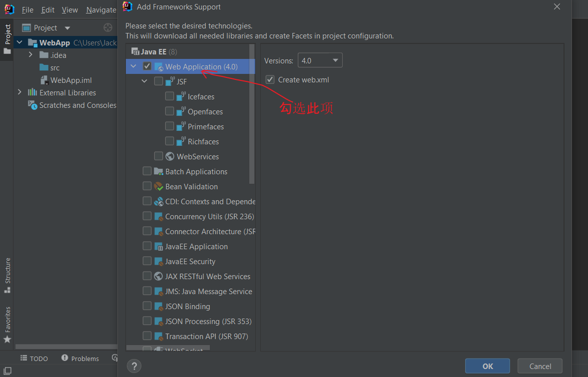Viewport: 588px width, 377px height.
Task: Enable the Openfaces checkbox
Action: [x=169, y=111]
